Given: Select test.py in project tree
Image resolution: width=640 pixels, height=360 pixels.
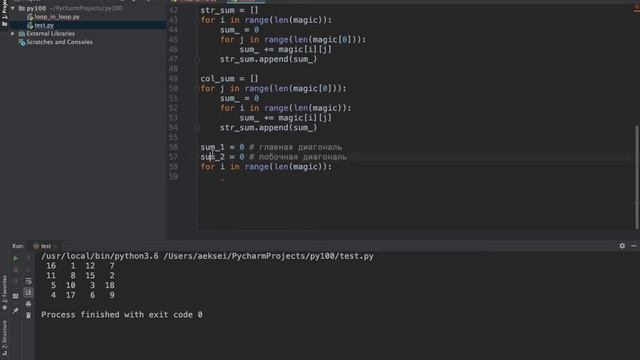Looking at the screenshot, I should point(44,25).
